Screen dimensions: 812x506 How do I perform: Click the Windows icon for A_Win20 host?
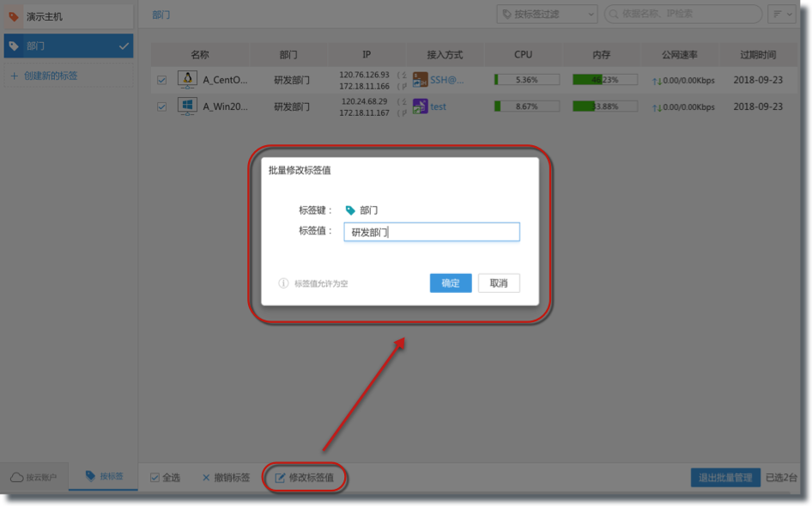pos(187,107)
